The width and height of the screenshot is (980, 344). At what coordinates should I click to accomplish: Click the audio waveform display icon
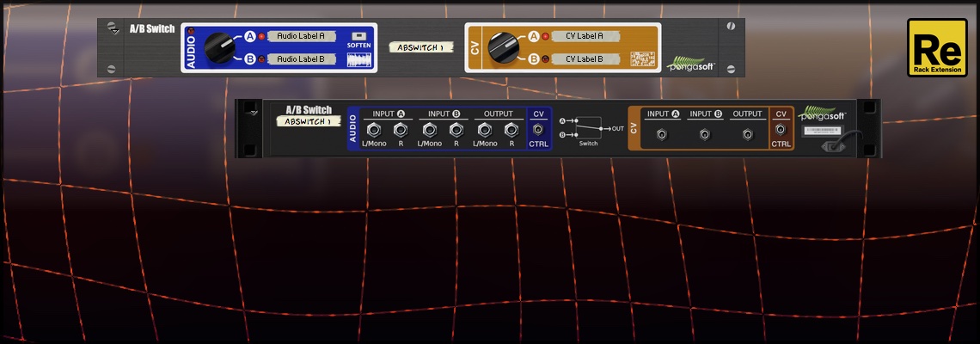pos(358,59)
